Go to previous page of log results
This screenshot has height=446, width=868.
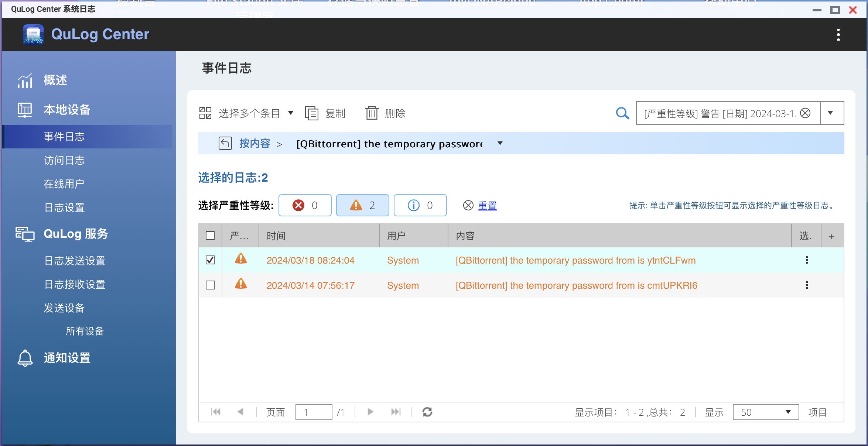[240, 412]
